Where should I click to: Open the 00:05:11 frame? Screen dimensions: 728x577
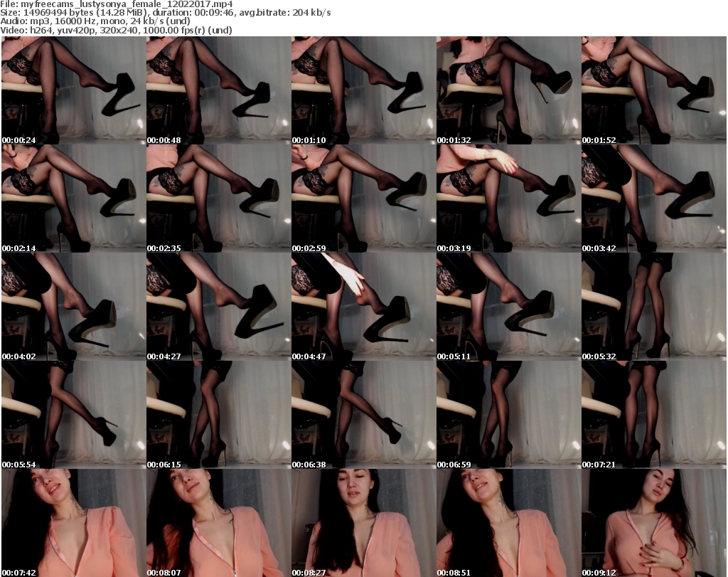pyautogui.click(x=508, y=307)
